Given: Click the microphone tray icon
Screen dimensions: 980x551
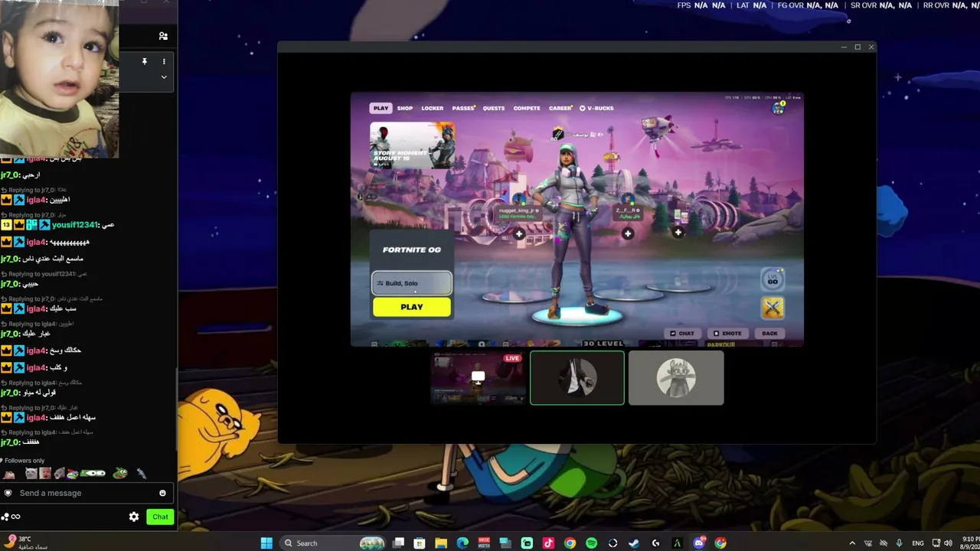Looking at the screenshot, I should (x=899, y=543).
